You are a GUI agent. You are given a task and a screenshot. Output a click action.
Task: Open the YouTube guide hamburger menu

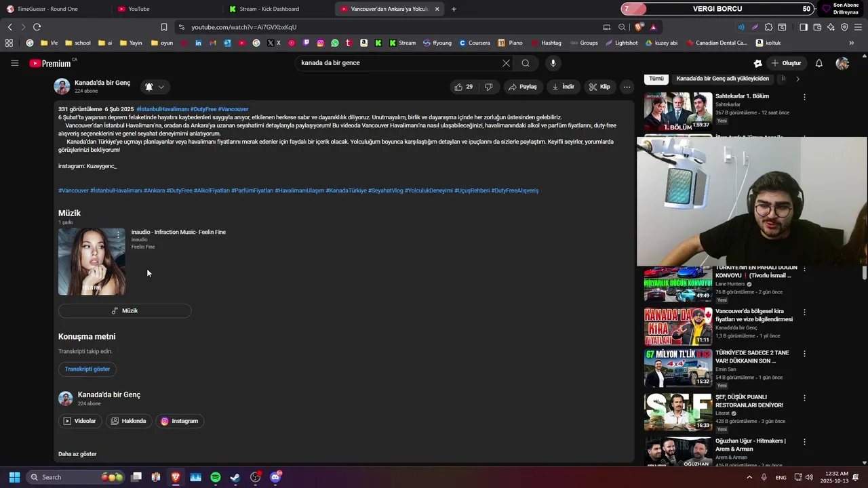14,63
